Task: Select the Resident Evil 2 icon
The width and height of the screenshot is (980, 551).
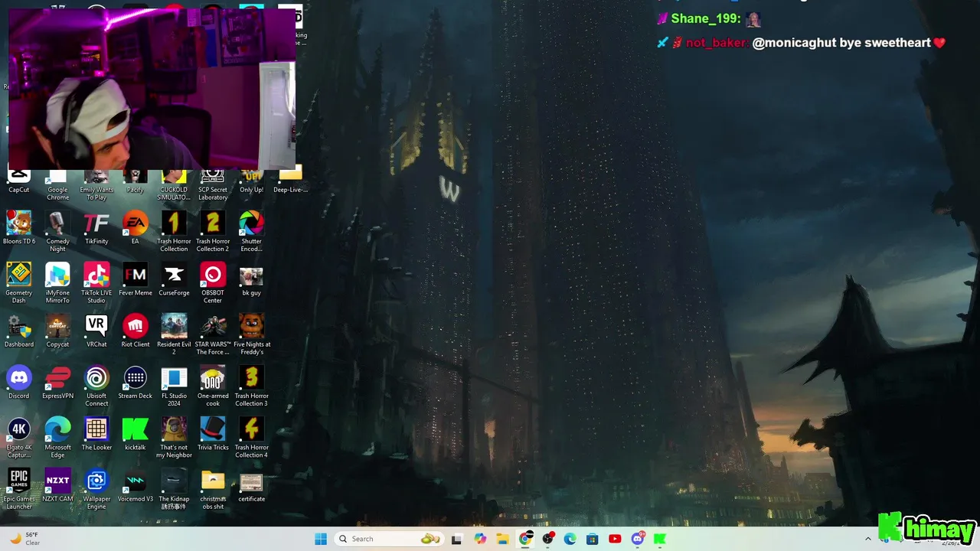Action: (174, 334)
